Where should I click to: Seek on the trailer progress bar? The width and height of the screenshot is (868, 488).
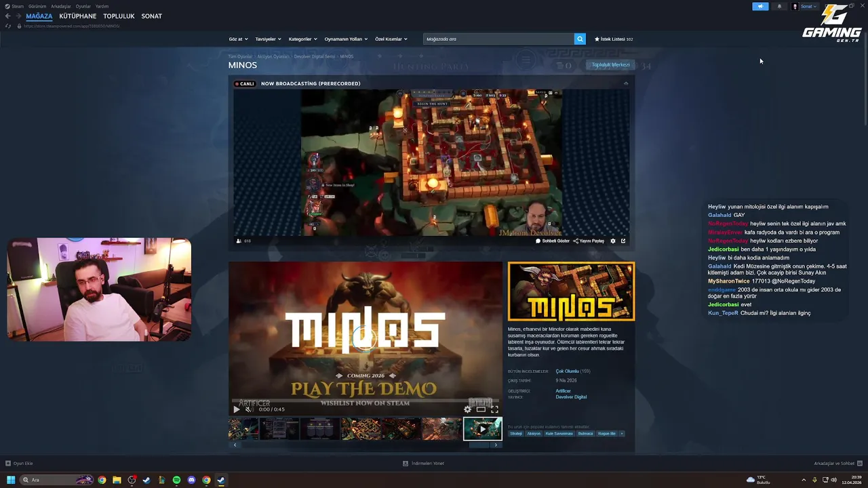click(366, 401)
